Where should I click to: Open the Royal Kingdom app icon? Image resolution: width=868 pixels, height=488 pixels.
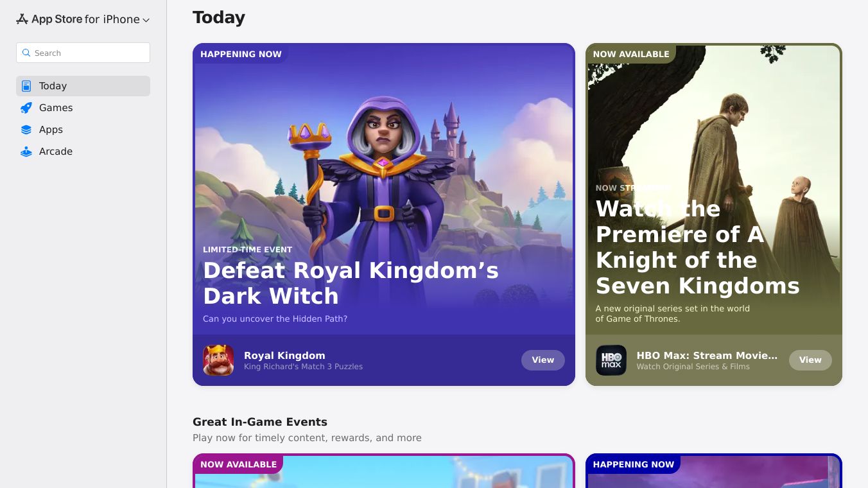(x=218, y=360)
